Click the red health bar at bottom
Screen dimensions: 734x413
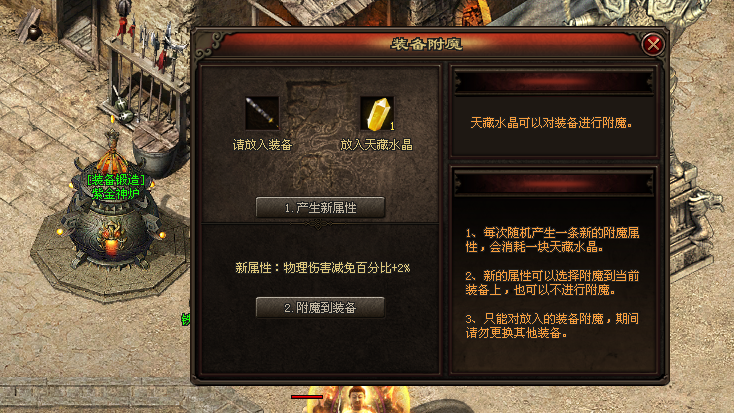click(x=307, y=397)
